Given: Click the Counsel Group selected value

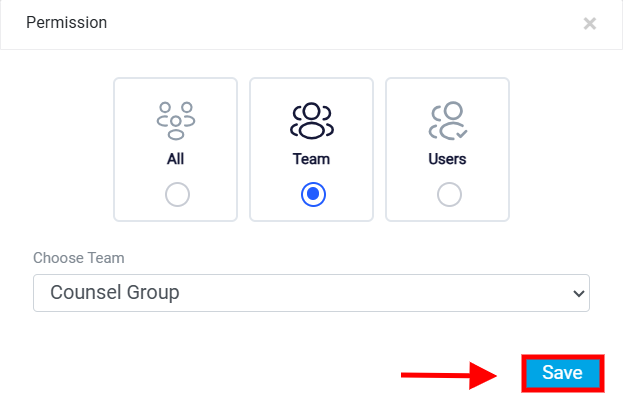Looking at the screenshot, I should (x=115, y=292).
